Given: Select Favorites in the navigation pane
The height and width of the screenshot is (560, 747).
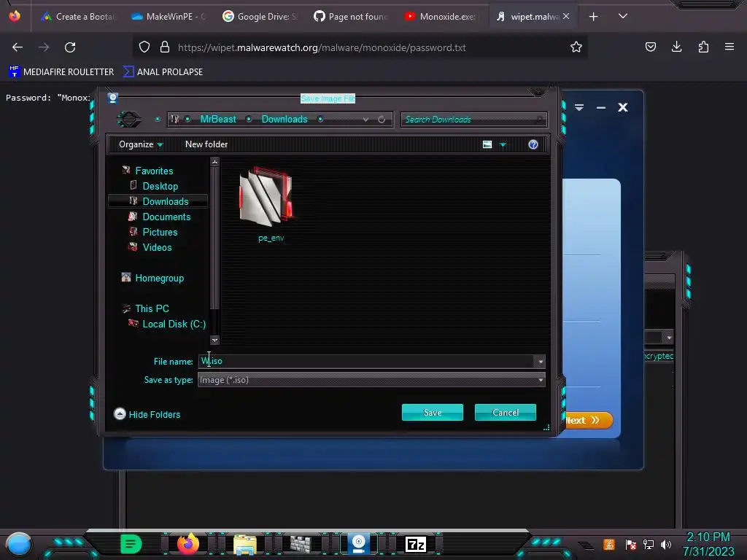Looking at the screenshot, I should tap(154, 171).
